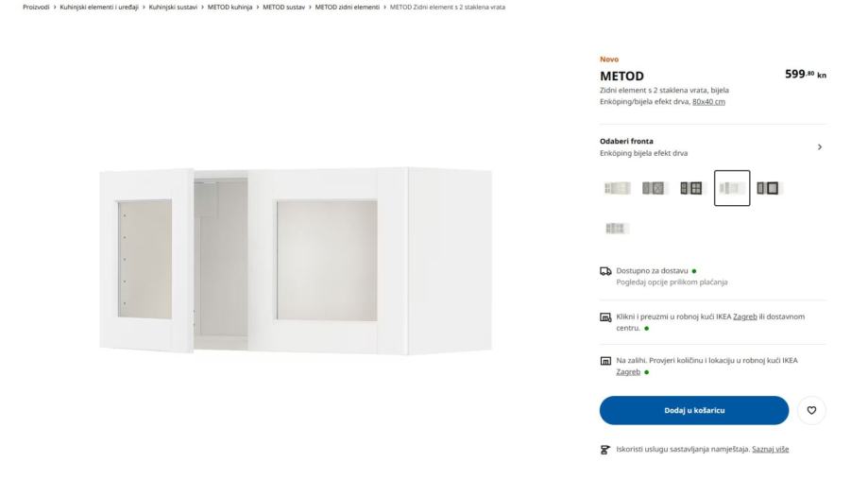Screen dimensions: 868x479
Task: Open main cabinet product image
Action: 296,260
